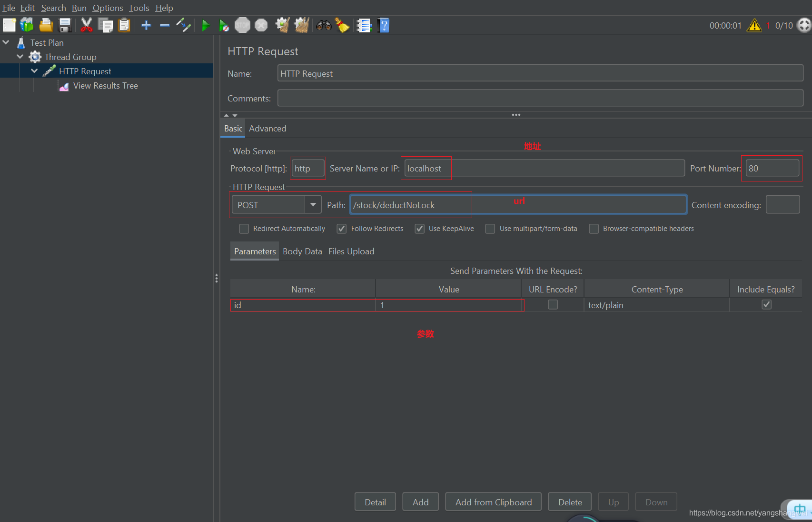812x522 pixels.
Task: Switch to the Advanced tab
Action: (267, 129)
